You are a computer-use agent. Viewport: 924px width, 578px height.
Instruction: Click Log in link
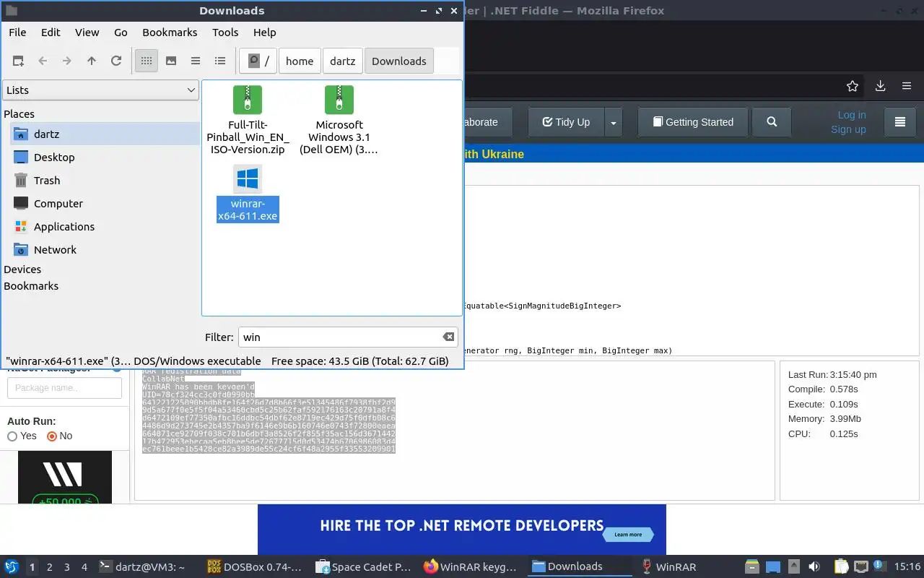[851, 115]
